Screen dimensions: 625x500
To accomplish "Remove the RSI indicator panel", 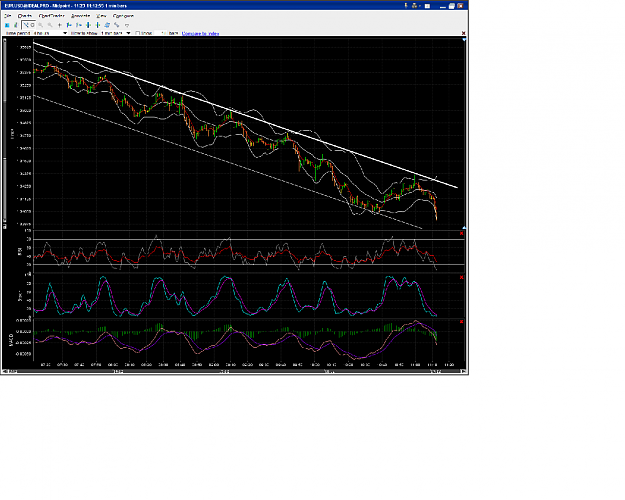I will click(x=462, y=234).
